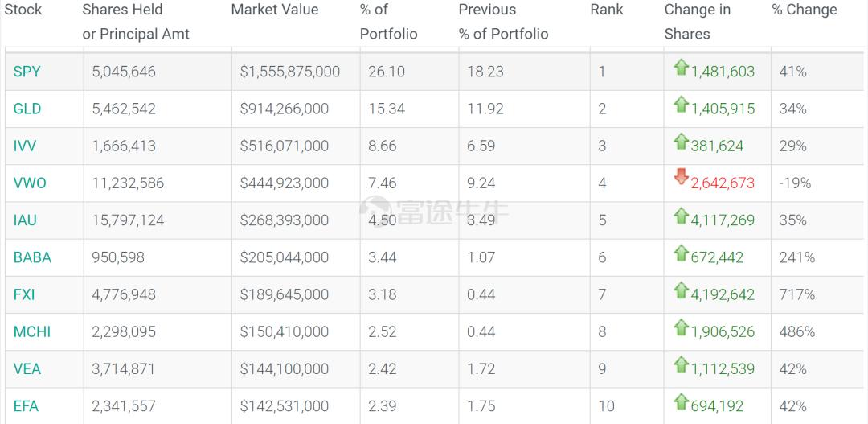Sort by the Market Value column header
Viewport: 868px width, 424px height.
pyautogui.click(x=275, y=10)
